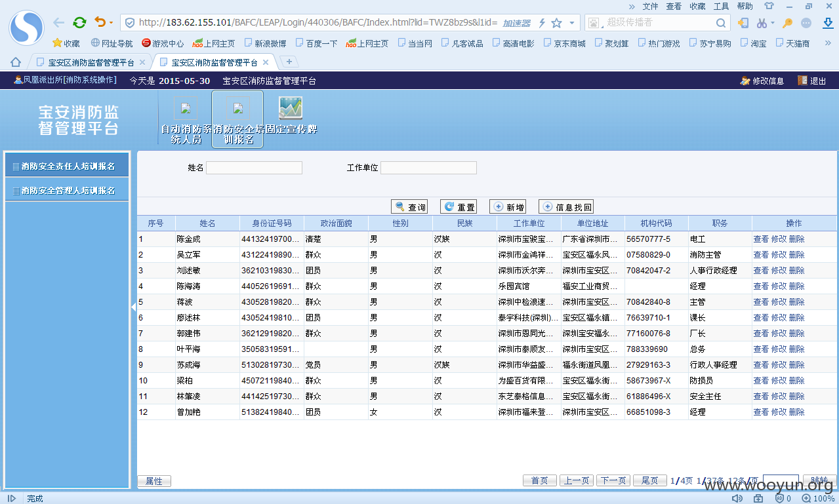Open the 文件 menu
The image size is (839, 504).
pyautogui.click(x=650, y=6)
